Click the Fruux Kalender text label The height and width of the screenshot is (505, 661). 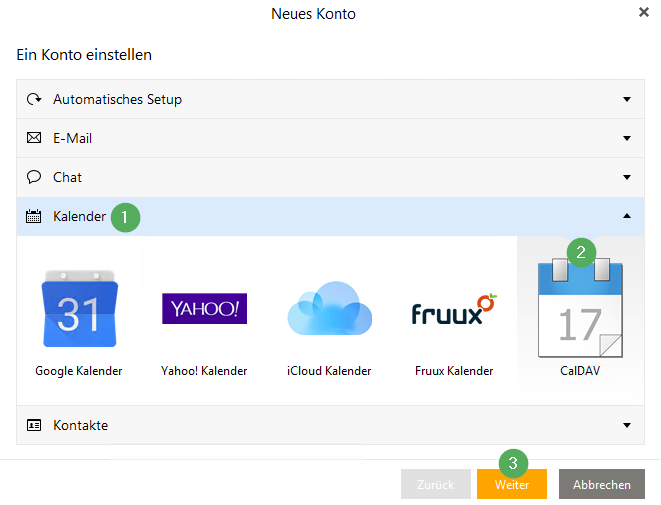pos(454,371)
